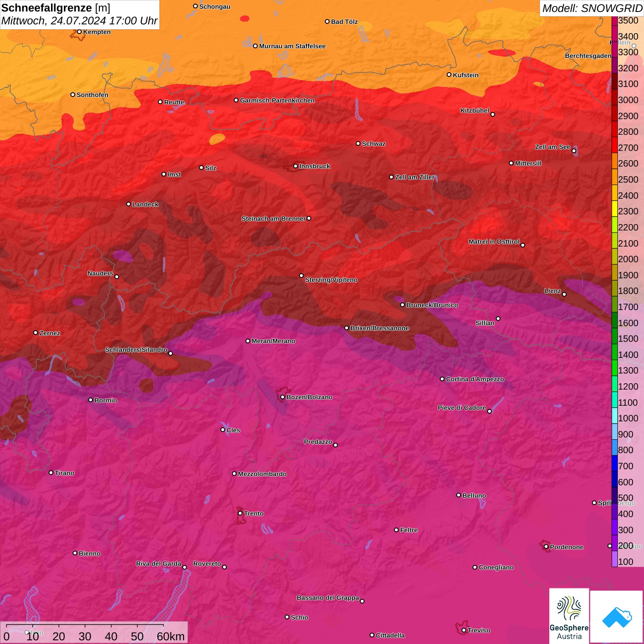Click the Pordenone city marker
The height and width of the screenshot is (644, 644).
click(x=546, y=547)
